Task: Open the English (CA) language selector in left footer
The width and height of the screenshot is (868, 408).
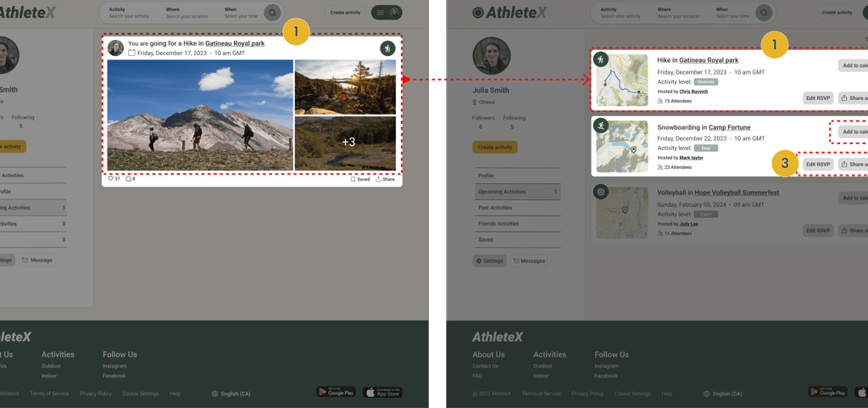Action: click(231, 394)
